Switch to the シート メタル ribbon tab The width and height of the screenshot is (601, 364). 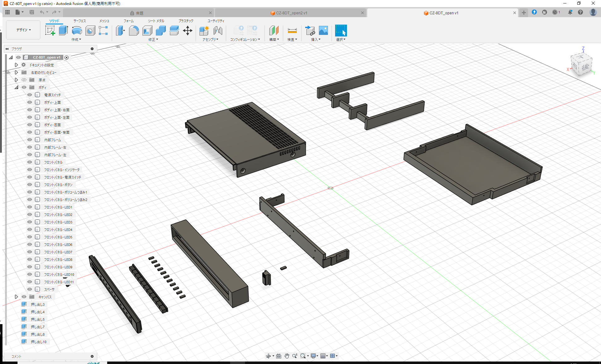155,21
